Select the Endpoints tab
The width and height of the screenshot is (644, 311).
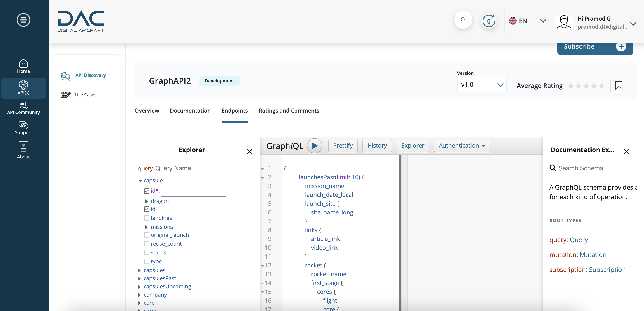[x=235, y=110]
